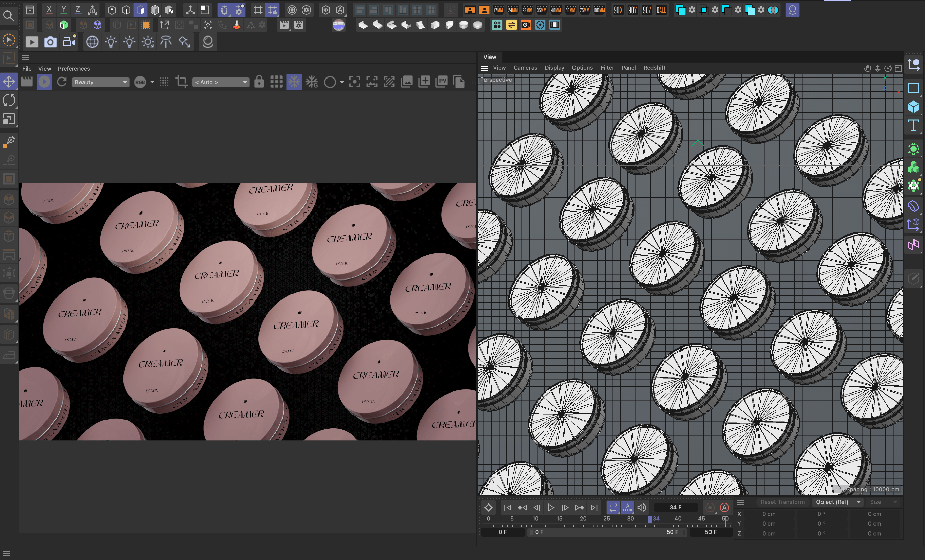Open the Preferences menu in render view
Viewport: 925px width, 560px height.
click(x=73, y=69)
